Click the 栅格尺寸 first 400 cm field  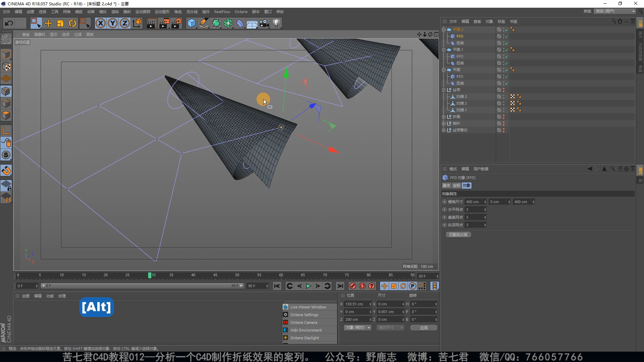(476, 202)
